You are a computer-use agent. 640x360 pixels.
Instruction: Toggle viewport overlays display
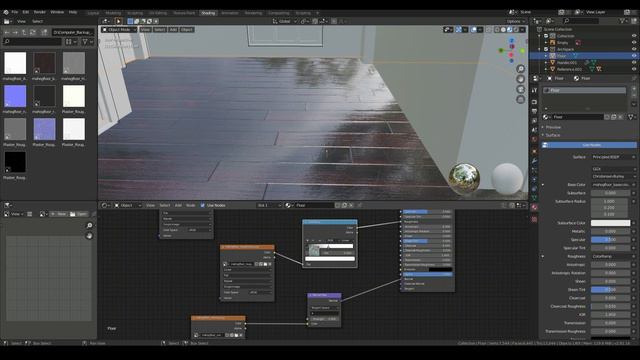(473, 30)
